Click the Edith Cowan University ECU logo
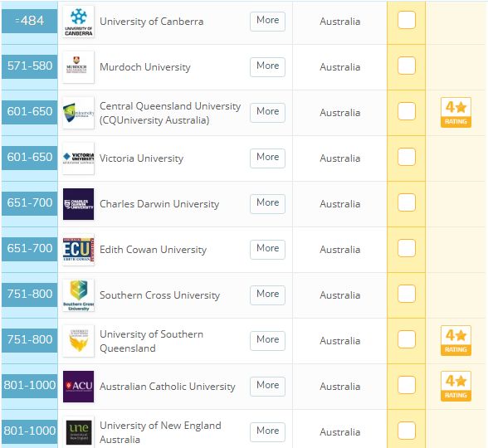Viewport: 488px width, 448px height. point(78,250)
